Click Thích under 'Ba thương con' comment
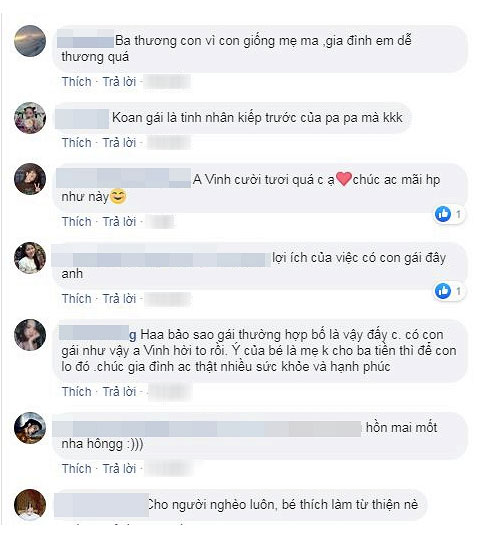The height and width of the screenshot is (538, 499). 77,82
